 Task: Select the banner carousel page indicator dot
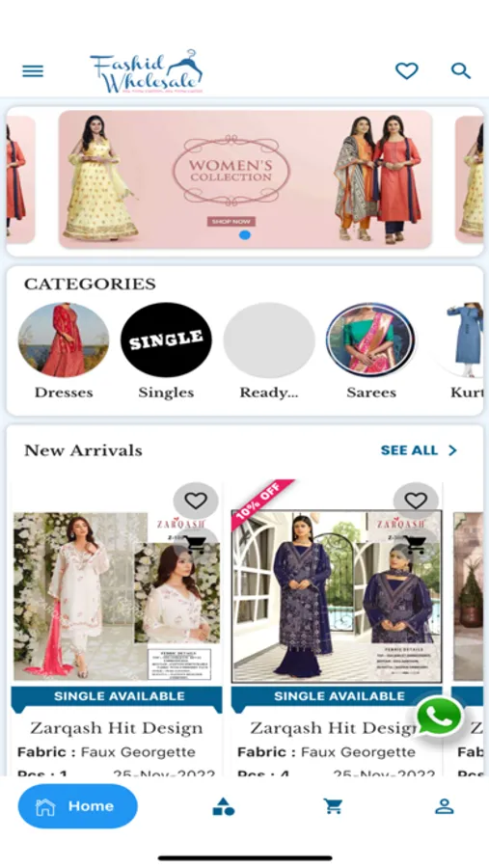tap(245, 234)
